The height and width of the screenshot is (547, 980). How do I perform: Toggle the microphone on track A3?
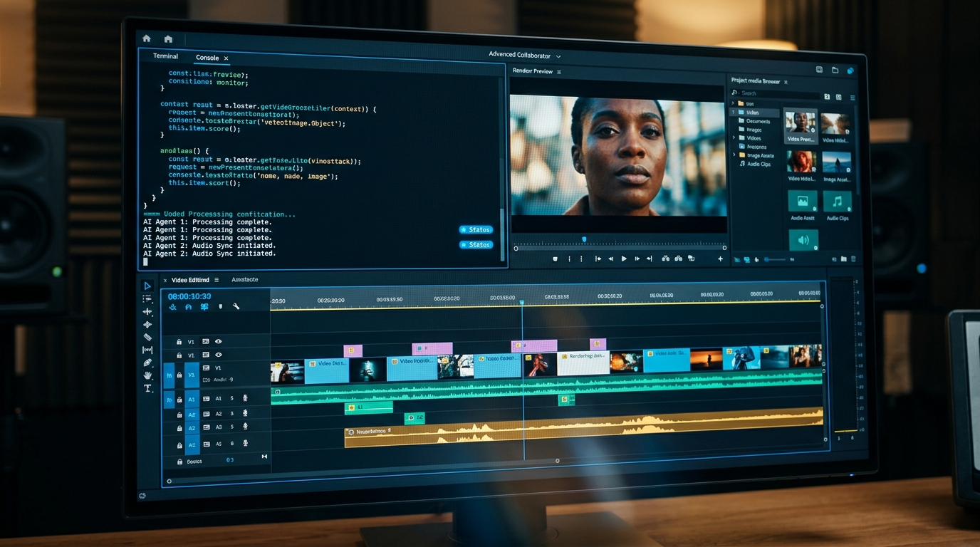coord(245,427)
